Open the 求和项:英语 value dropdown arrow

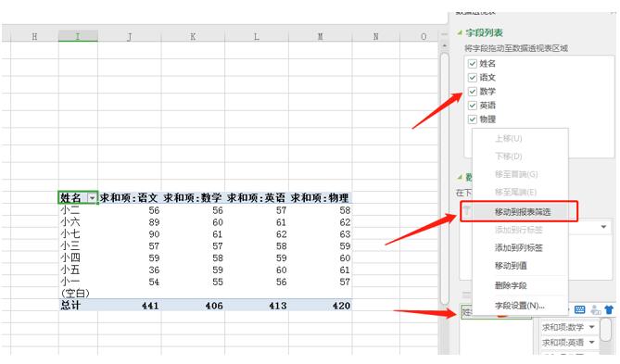[592, 343]
